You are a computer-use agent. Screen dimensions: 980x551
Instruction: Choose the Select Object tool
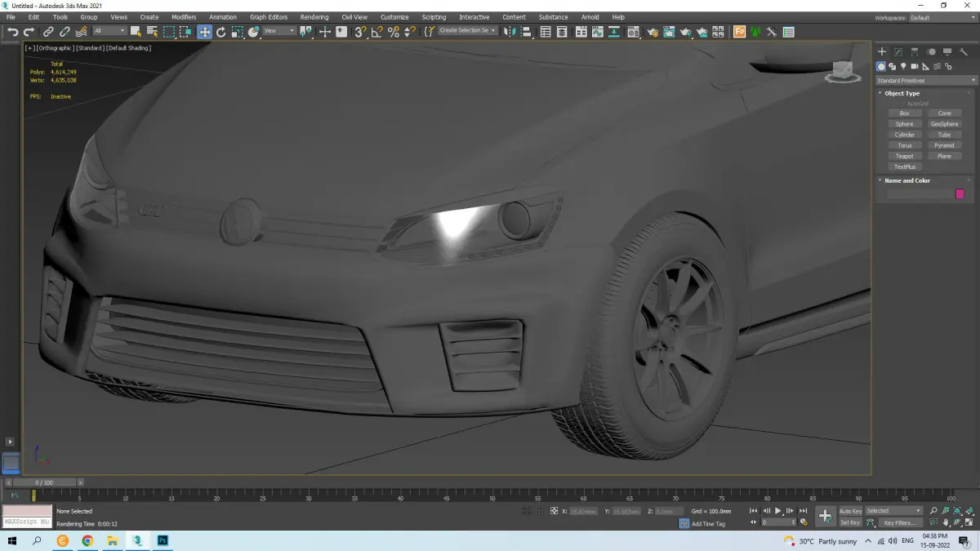tap(136, 32)
